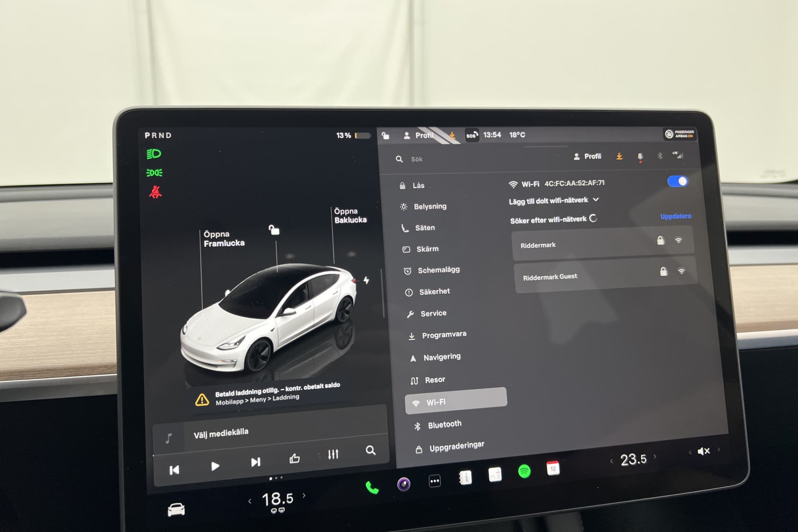Open the Uppgraderingar settings menu
The width and height of the screenshot is (798, 532).
tap(450, 447)
